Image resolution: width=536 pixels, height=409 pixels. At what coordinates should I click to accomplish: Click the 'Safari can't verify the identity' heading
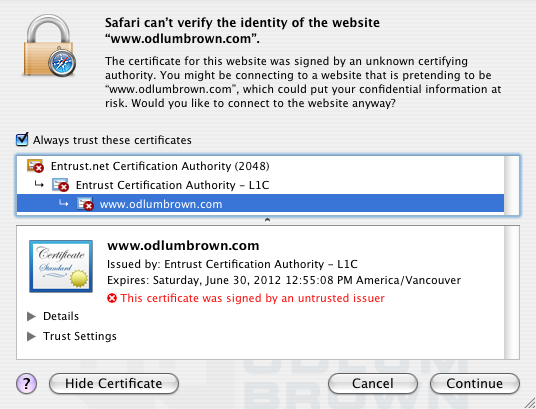[242, 31]
